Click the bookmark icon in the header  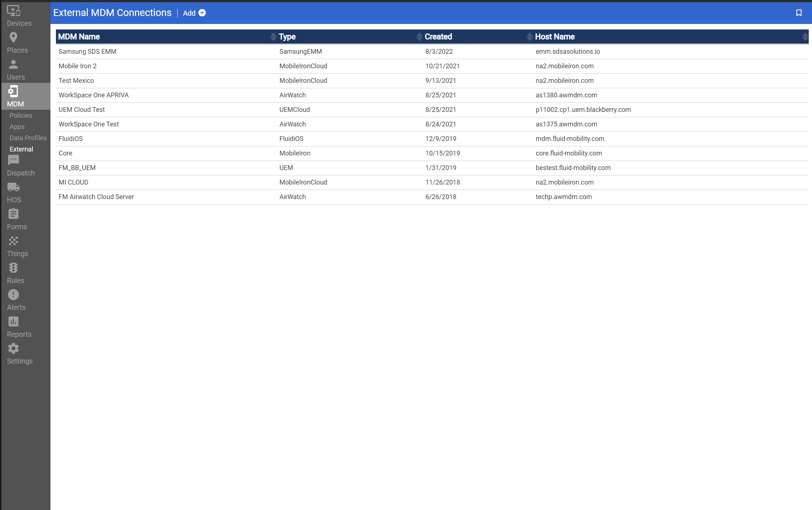coord(799,13)
